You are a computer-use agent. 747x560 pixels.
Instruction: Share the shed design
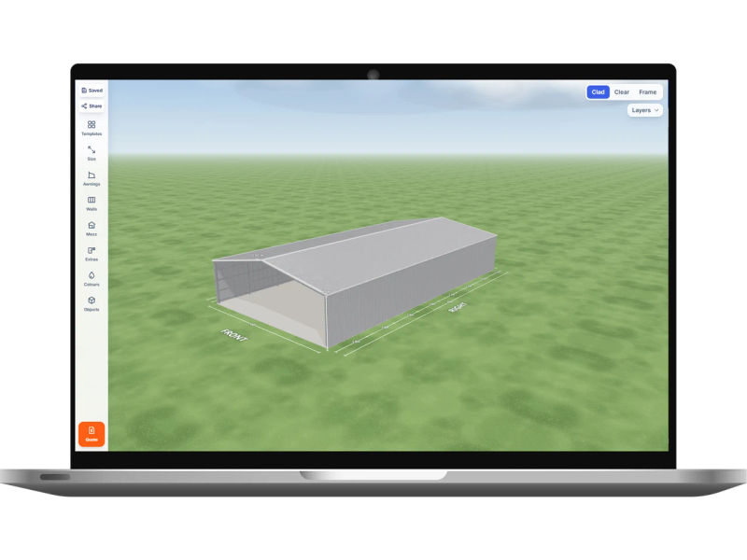[x=92, y=105]
